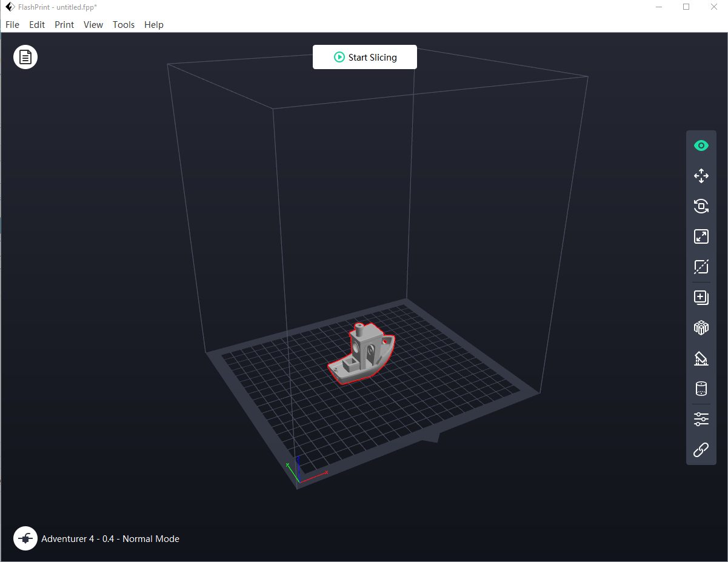Screen dimensions: 728x562
Task: Click the Start Slicing button
Action: 365,57
